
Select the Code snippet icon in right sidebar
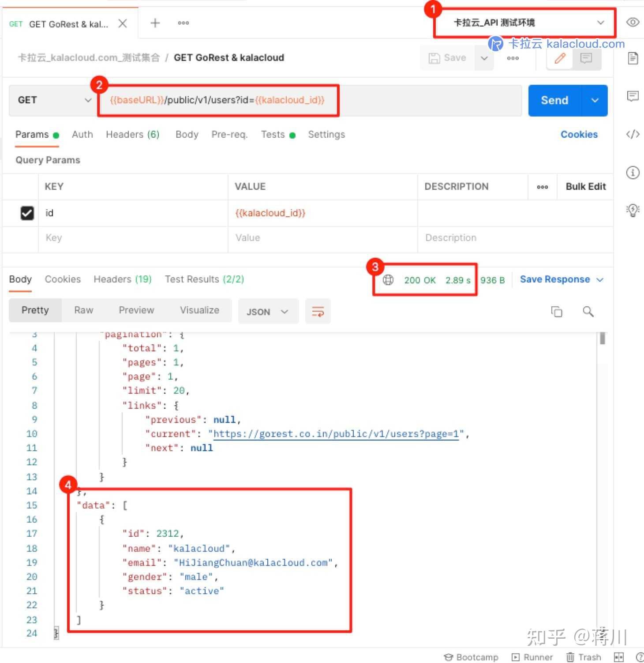[x=633, y=133]
